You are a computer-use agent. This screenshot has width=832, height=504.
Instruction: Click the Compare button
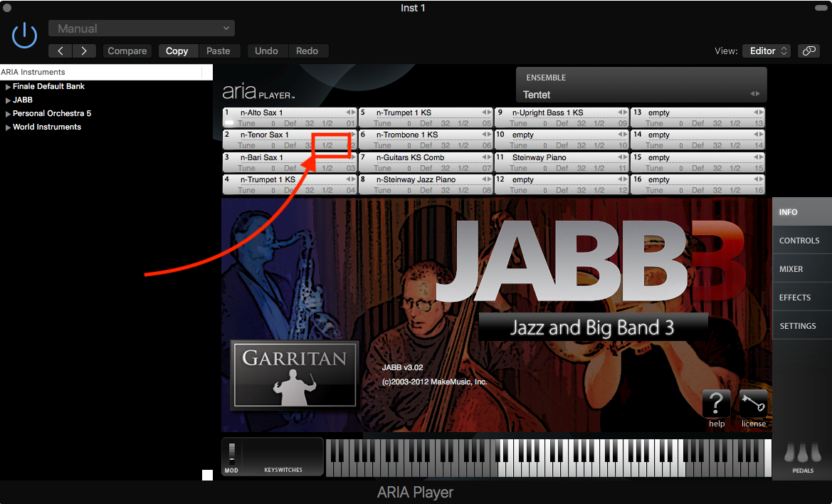(127, 51)
